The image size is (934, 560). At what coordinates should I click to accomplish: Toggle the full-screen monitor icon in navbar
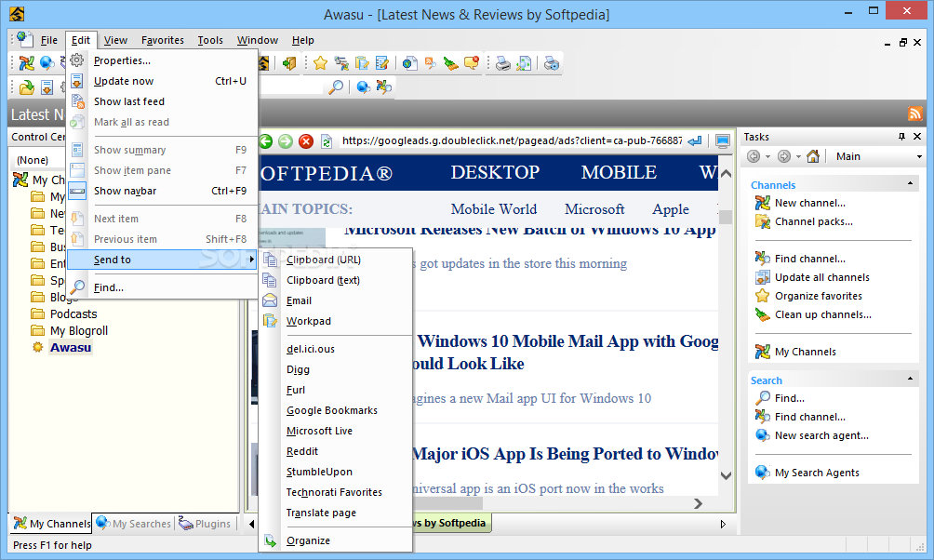pos(723,141)
